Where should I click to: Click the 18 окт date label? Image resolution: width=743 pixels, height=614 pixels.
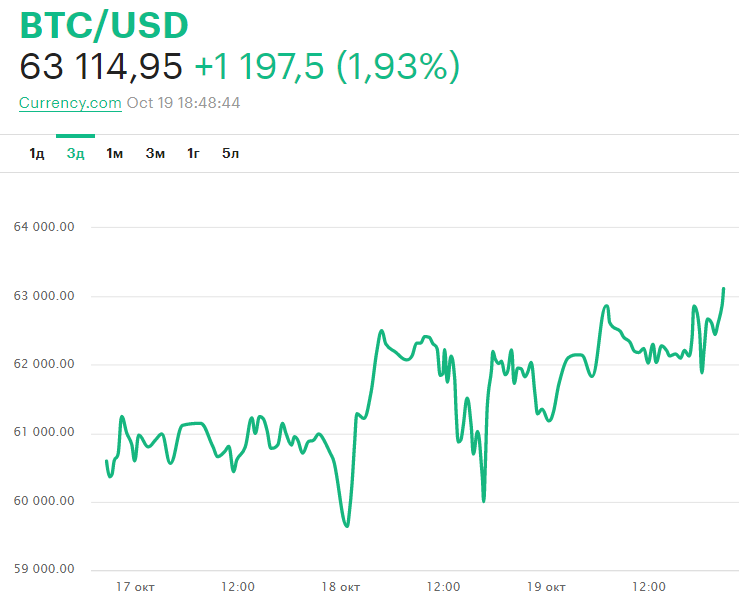click(x=341, y=587)
